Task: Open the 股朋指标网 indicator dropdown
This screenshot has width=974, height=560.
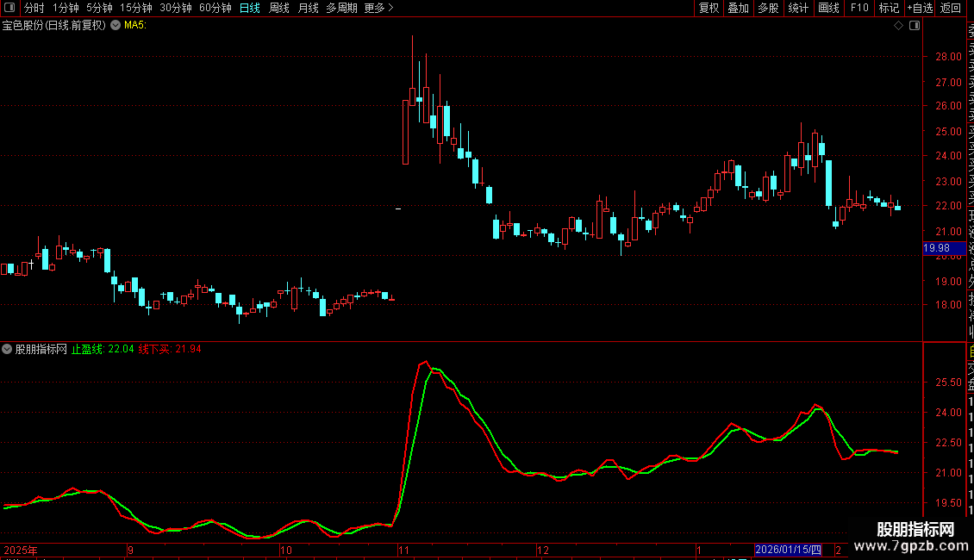Action: pyautogui.click(x=7, y=349)
